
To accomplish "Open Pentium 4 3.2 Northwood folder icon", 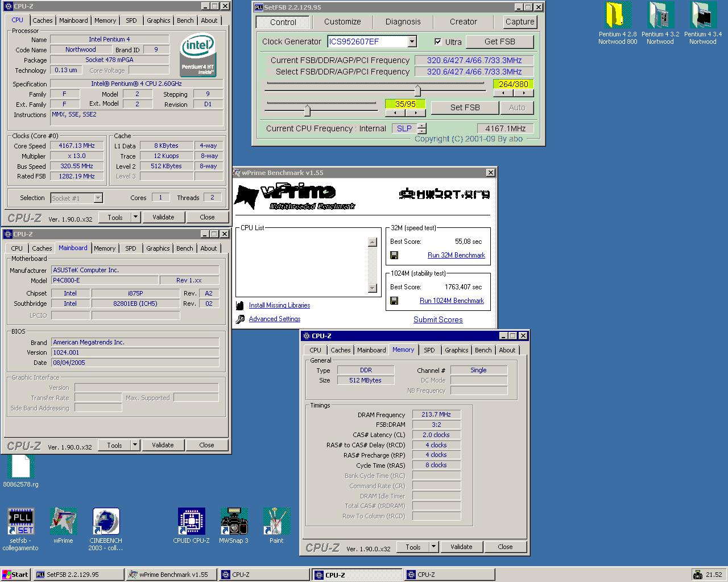I will 660,15.
